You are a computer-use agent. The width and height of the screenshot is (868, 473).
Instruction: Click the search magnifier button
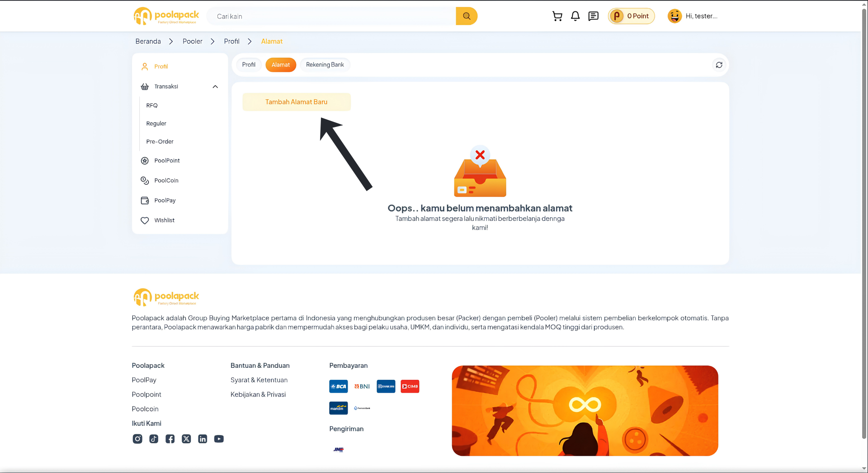click(467, 16)
